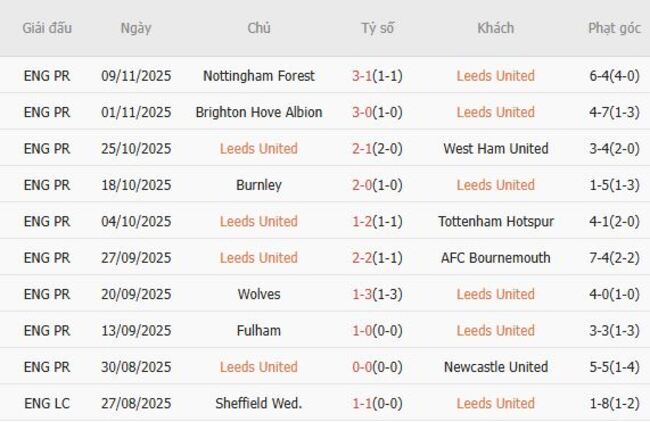
Task: Click the Tỷ số column header
Action: (377, 28)
